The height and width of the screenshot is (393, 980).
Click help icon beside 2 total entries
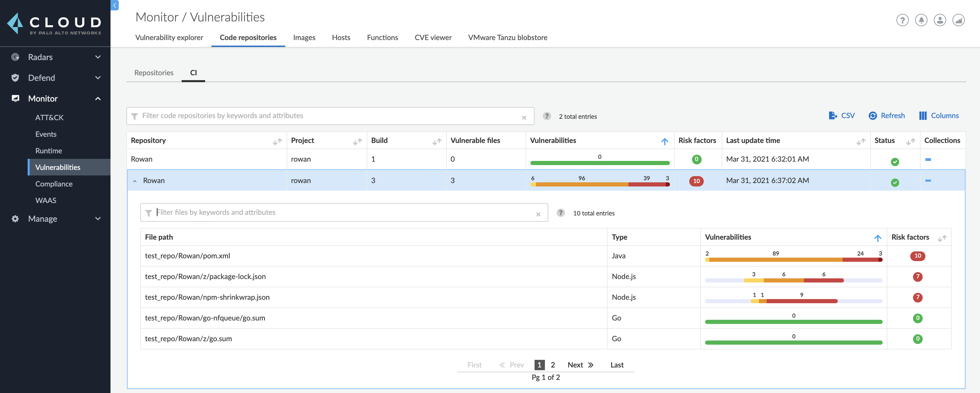click(x=547, y=116)
